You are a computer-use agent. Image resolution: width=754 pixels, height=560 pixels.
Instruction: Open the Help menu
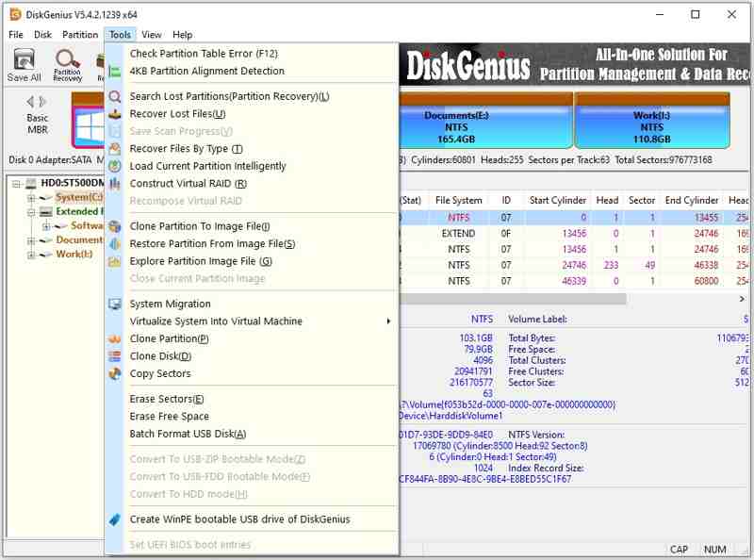coord(182,34)
